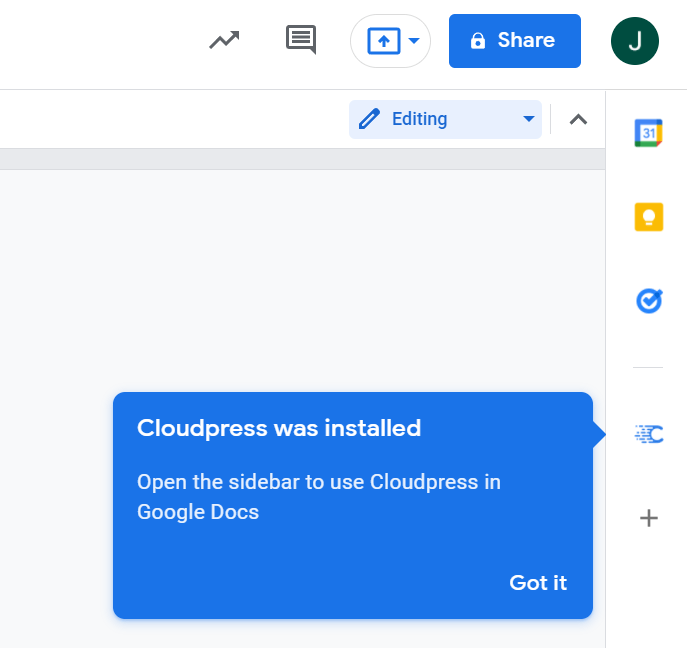Click the plus icon to get add-ons

[x=648, y=518]
